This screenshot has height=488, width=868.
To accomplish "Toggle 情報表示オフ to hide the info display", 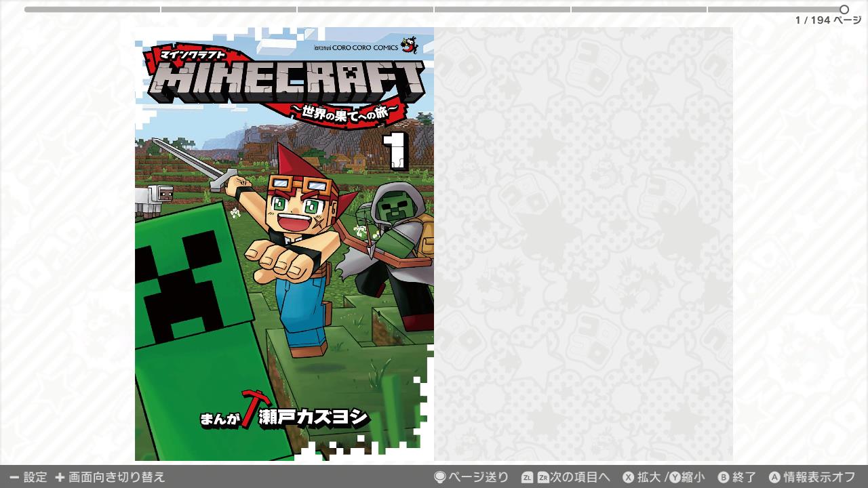I will pos(820,477).
